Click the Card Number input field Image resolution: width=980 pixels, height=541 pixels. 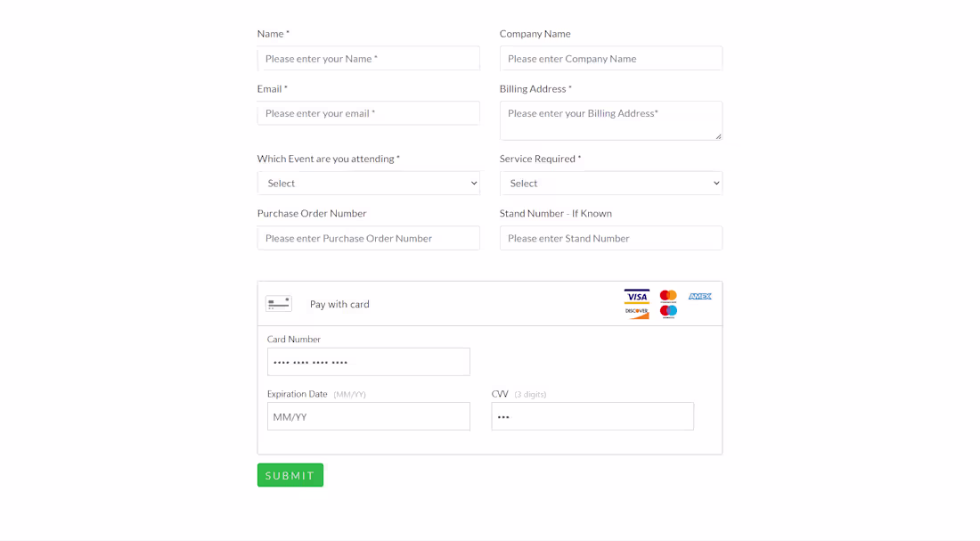pos(368,362)
